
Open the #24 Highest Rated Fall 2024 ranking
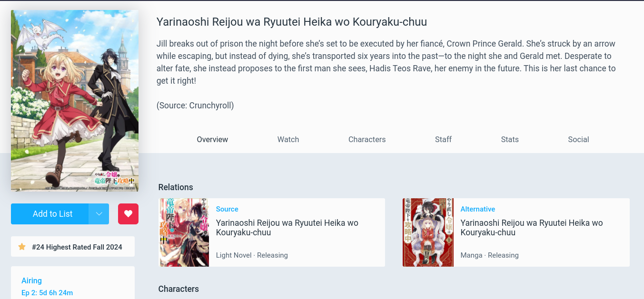77,247
